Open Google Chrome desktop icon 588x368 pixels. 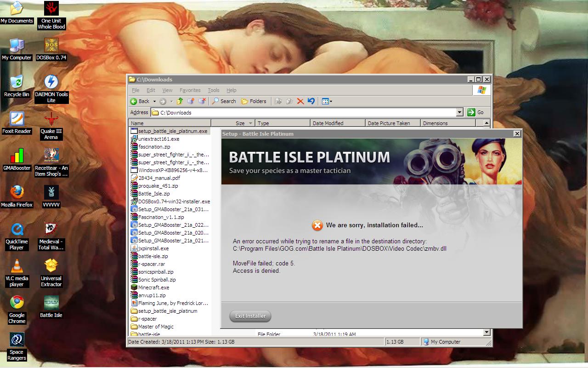(17, 310)
